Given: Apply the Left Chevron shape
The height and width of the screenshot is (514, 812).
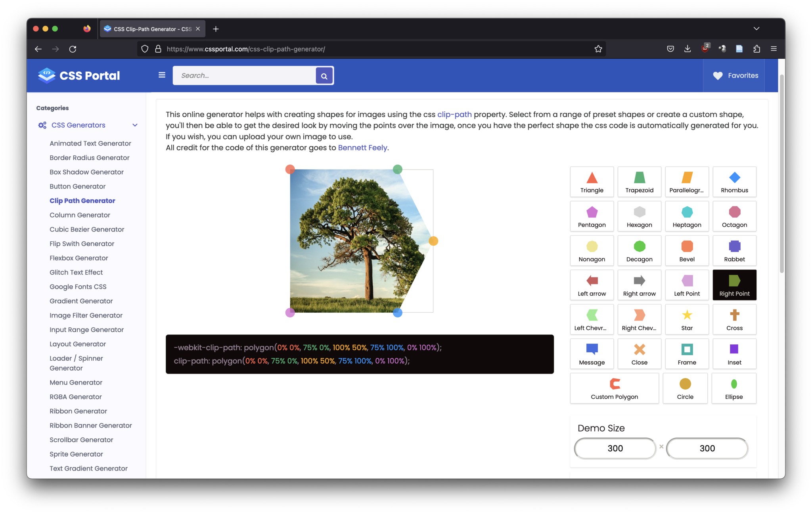Looking at the screenshot, I should 592,320.
